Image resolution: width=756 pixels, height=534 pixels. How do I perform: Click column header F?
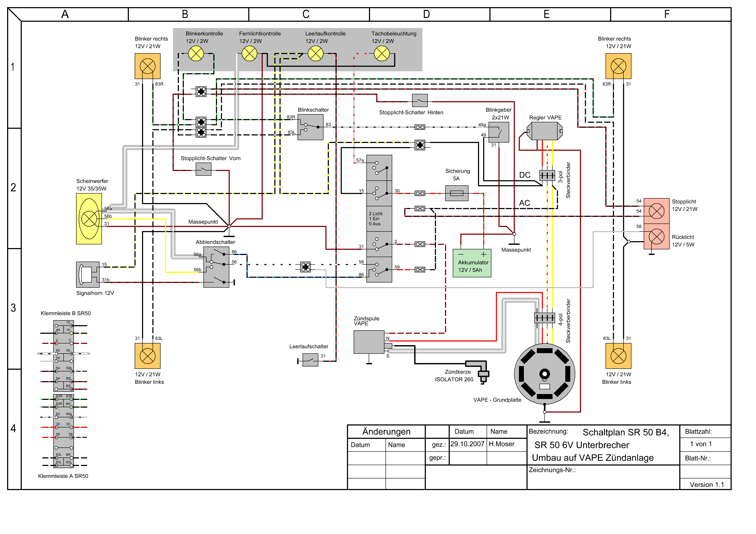pyautogui.click(x=667, y=14)
